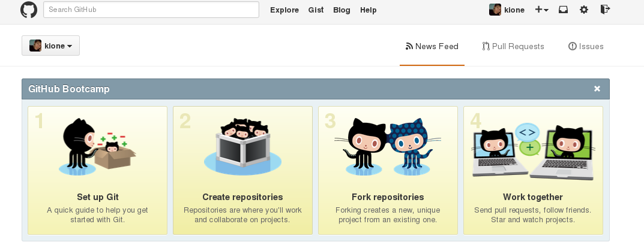Switch to the News Feed tab
The width and height of the screenshot is (644, 248).
tap(432, 46)
